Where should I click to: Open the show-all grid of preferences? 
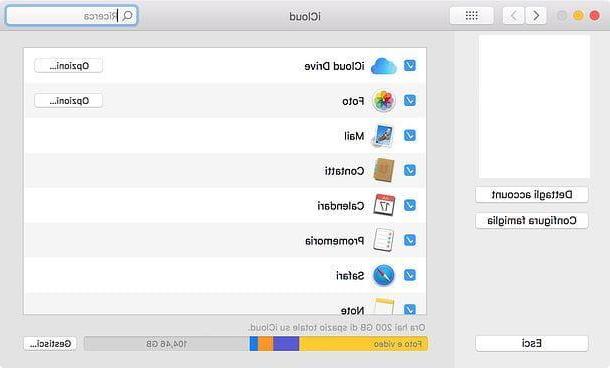coord(472,16)
